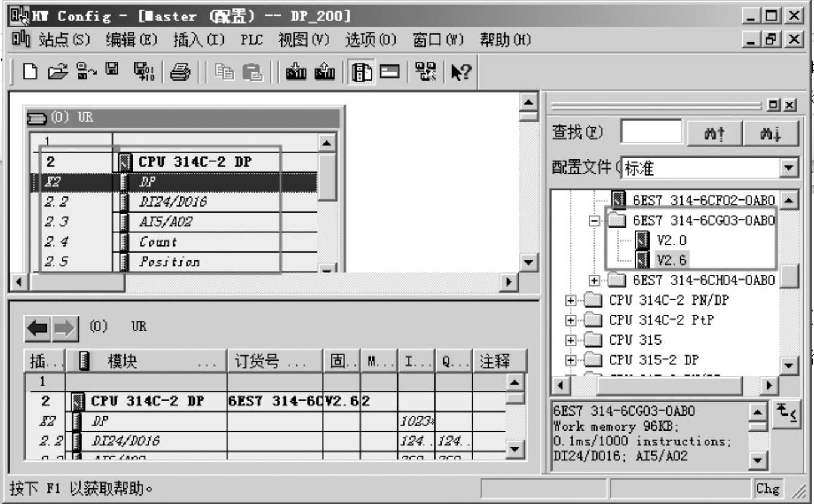Click down arrow of catalog tree scrollbar
The height and width of the screenshot is (504, 814).
coord(790,365)
